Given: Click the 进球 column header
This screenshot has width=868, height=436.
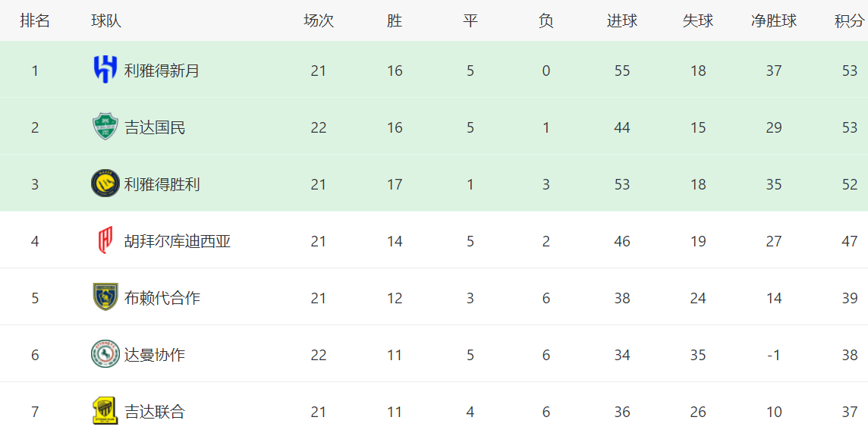Looking at the screenshot, I should [x=621, y=21].
